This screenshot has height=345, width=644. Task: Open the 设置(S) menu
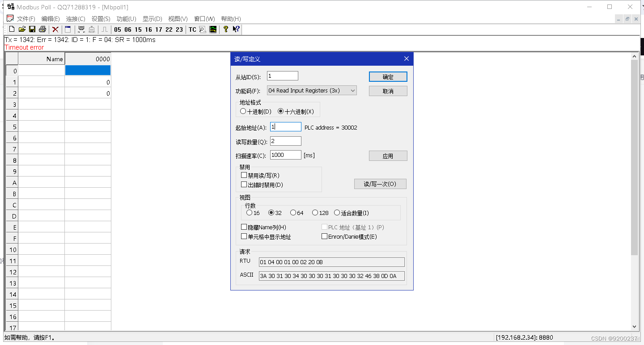pyautogui.click(x=101, y=19)
